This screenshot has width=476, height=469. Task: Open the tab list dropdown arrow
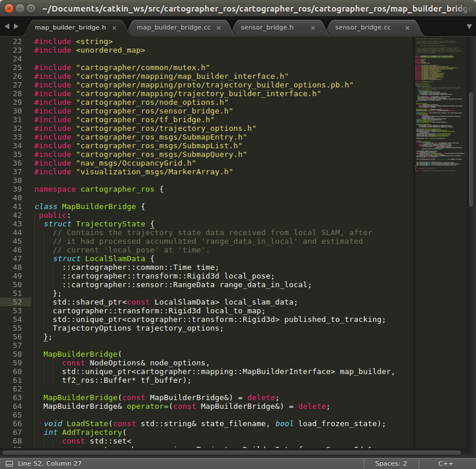pos(469,26)
